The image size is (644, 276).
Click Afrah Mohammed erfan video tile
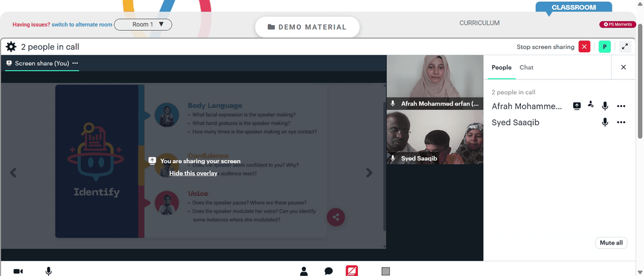(435, 82)
